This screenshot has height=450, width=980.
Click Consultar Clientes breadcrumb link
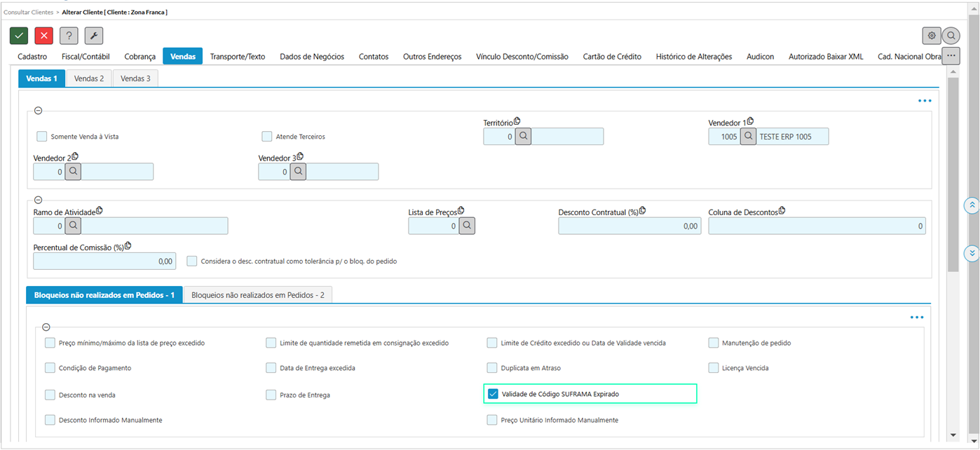[27, 13]
